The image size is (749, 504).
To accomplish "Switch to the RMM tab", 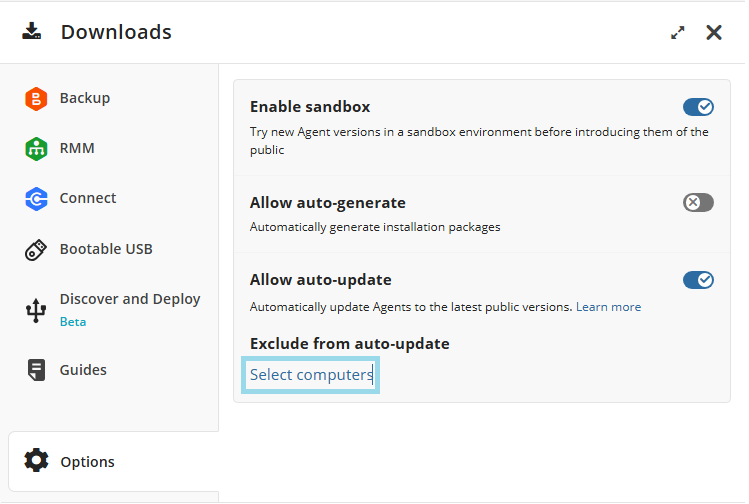I will pyautogui.click(x=77, y=148).
